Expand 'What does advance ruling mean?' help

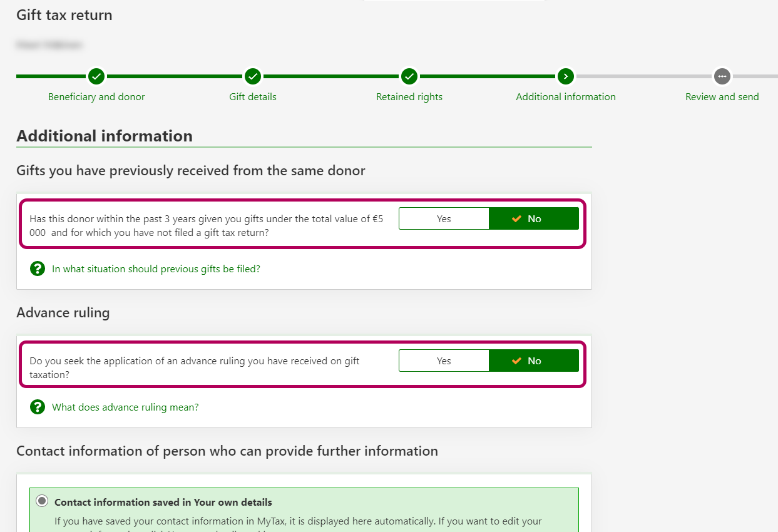pos(125,407)
